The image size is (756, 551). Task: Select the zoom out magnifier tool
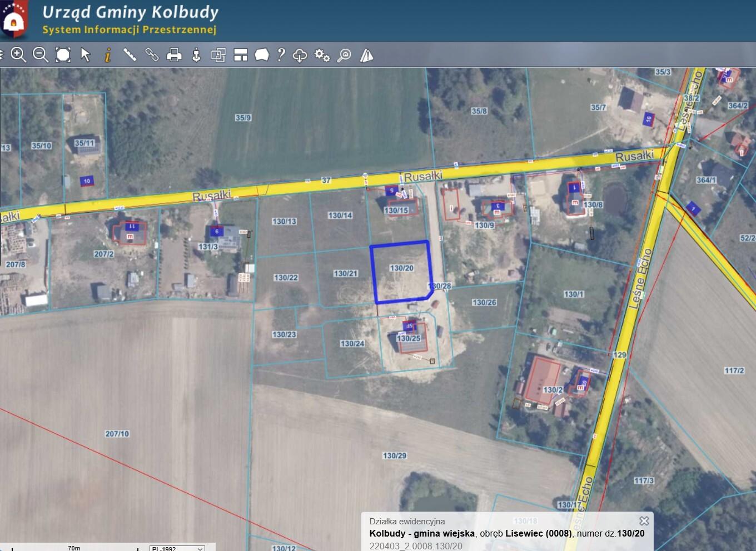point(41,54)
